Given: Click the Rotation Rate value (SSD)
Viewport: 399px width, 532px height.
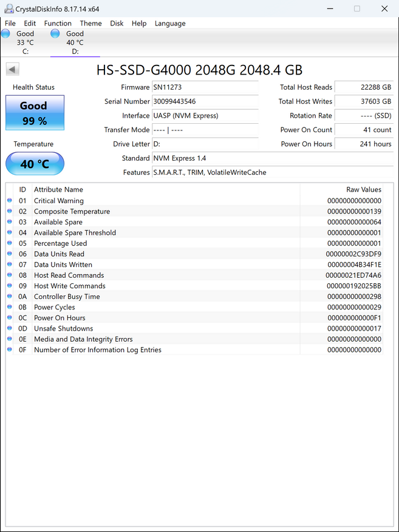Looking at the screenshot, I should (x=364, y=116).
